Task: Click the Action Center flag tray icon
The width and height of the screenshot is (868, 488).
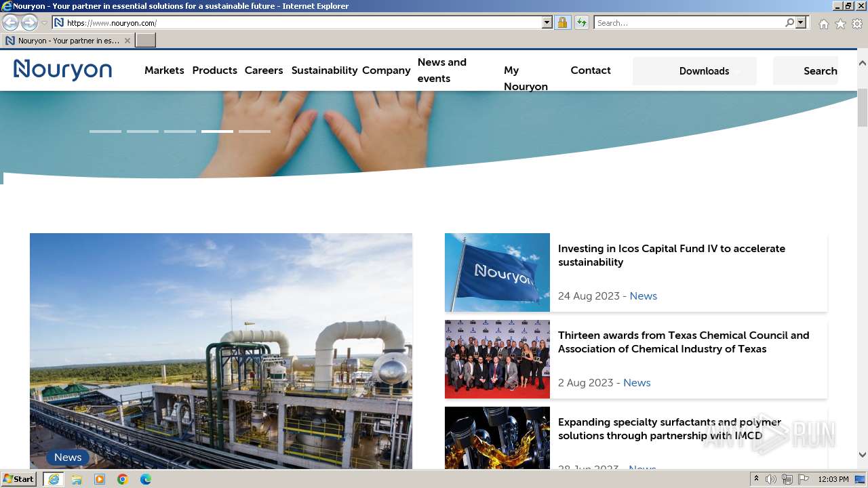Action: [x=804, y=479]
